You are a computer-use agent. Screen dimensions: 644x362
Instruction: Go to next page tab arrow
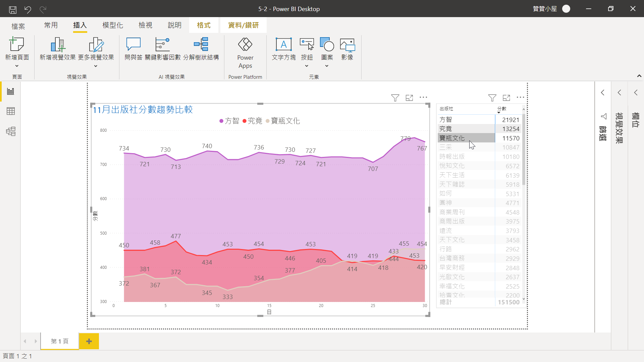point(36,341)
